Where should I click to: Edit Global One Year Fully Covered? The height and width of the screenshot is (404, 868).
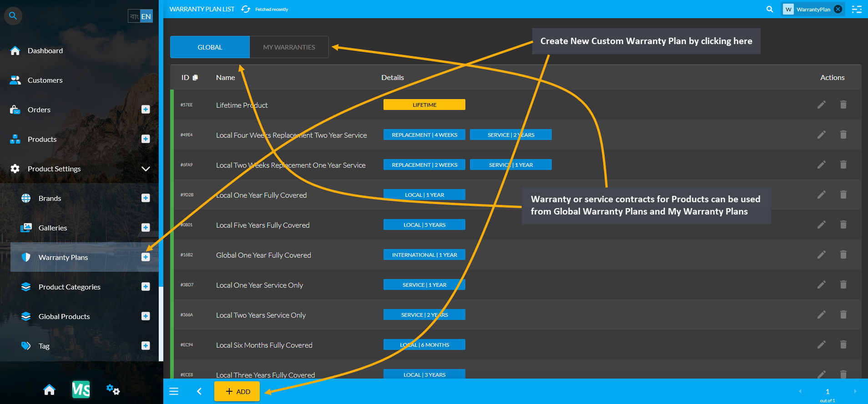pyautogui.click(x=821, y=254)
